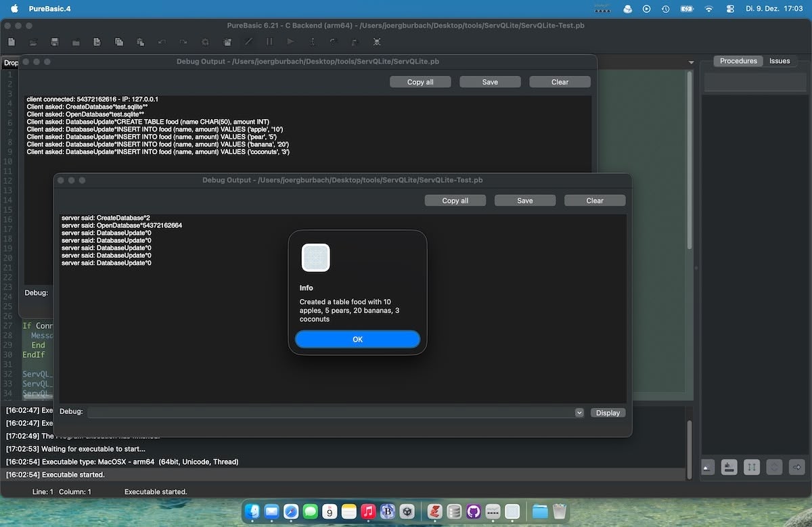The height and width of the screenshot is (527, 812).
Task: Open GitHub Desktop from the Dock
Action: 474,511
